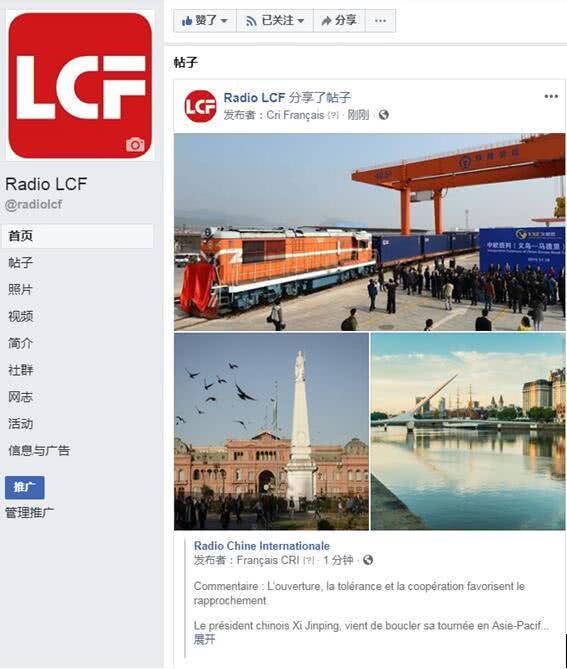Click the Radio LCF round avatar in post
The height and width of the screenshot is (669, 567).
(200, 106)
